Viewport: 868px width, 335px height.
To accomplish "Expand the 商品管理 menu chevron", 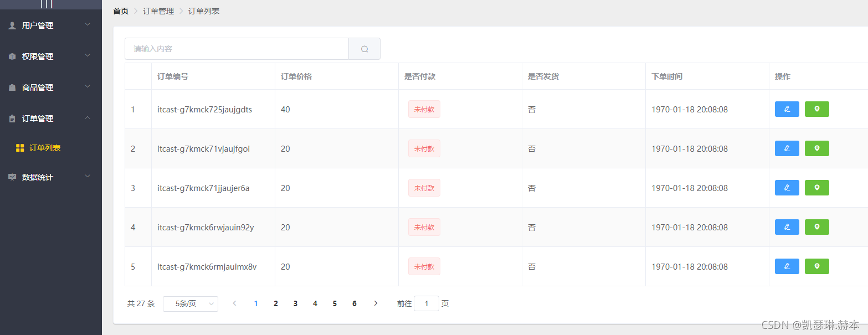I will [88, 87].
